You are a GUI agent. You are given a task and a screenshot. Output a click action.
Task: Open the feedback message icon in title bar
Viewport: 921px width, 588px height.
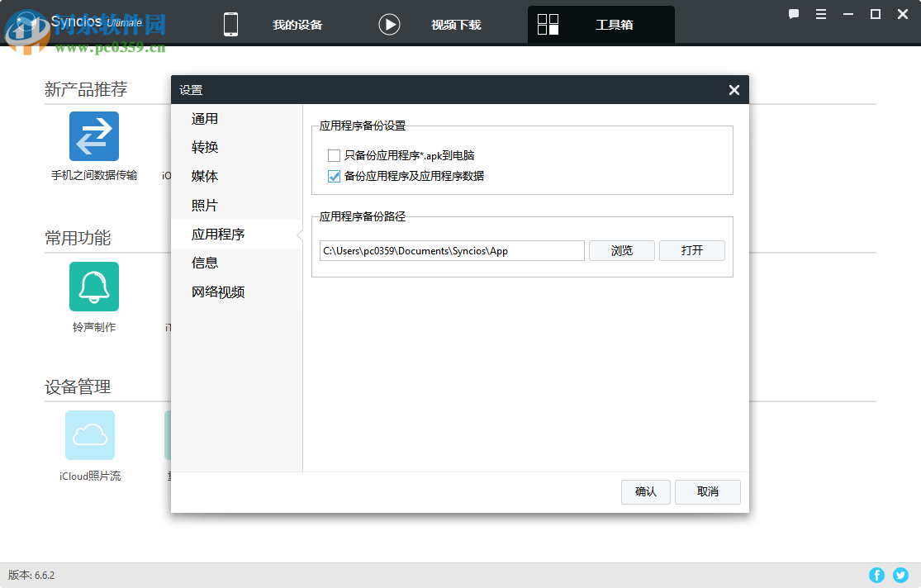tap(794, 14)
